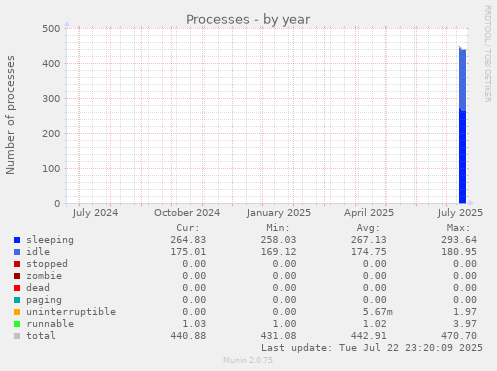
Task: Click the zombie legend color square
Action: pyautogui.click(x=17, y=276)
